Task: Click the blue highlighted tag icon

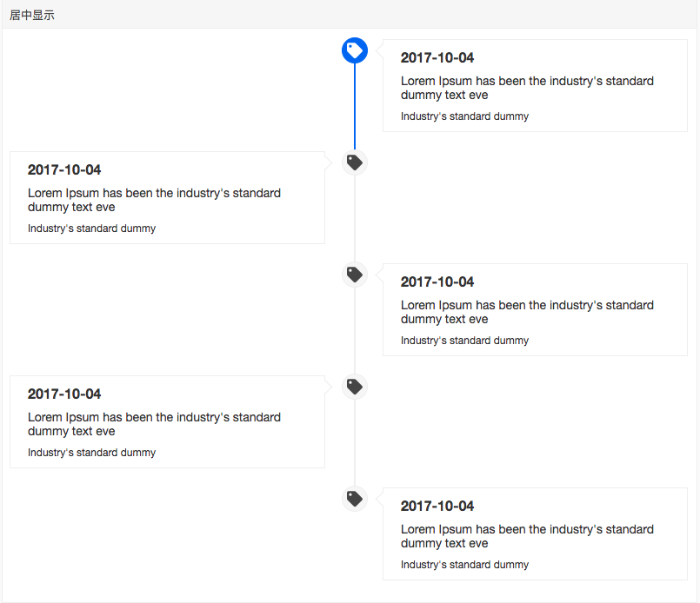Action: [354, 50]
